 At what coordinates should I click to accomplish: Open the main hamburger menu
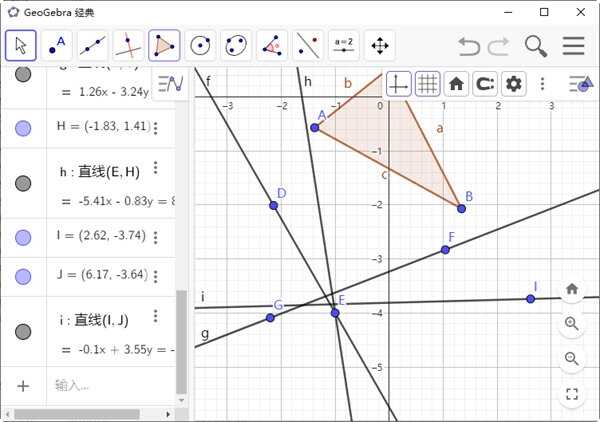coord(573,46)
